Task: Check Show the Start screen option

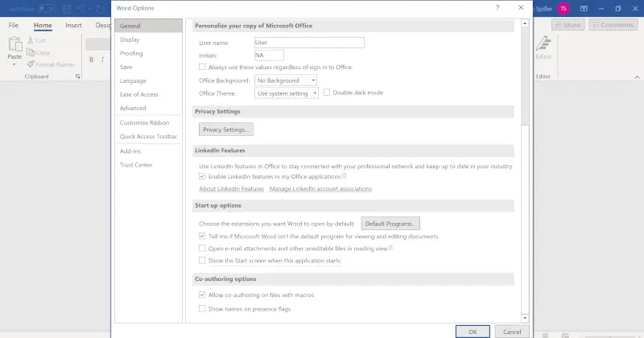Action: click(202, 261)
